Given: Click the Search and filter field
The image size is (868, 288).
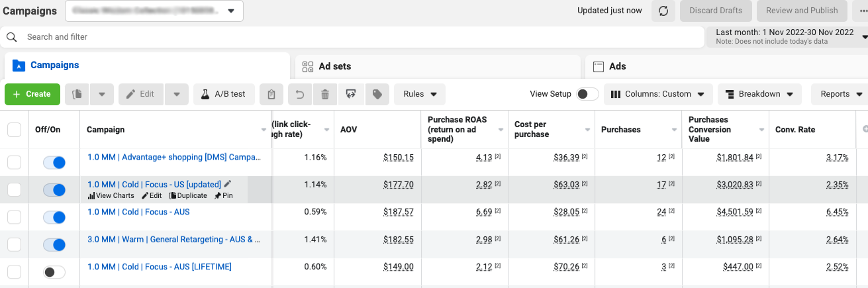Looking at the screenshot, I should pyautogui.click(x=358, y=37).
